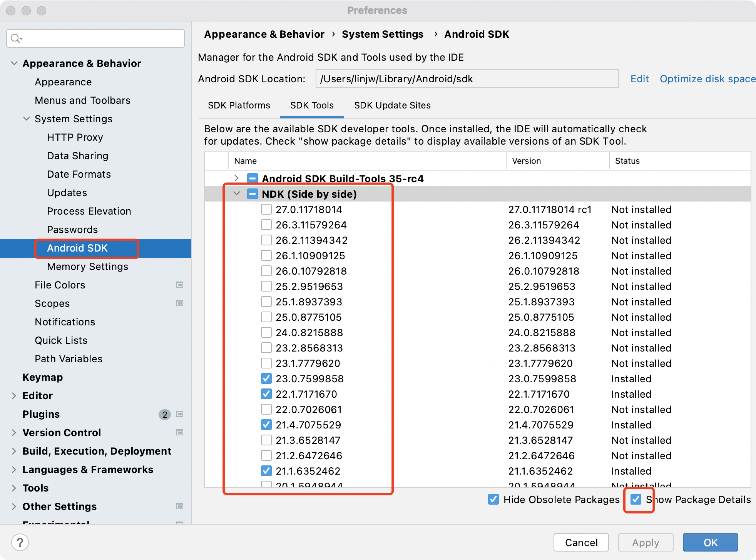Open the SDK Update Sites tab

click(x=392, y=105)
